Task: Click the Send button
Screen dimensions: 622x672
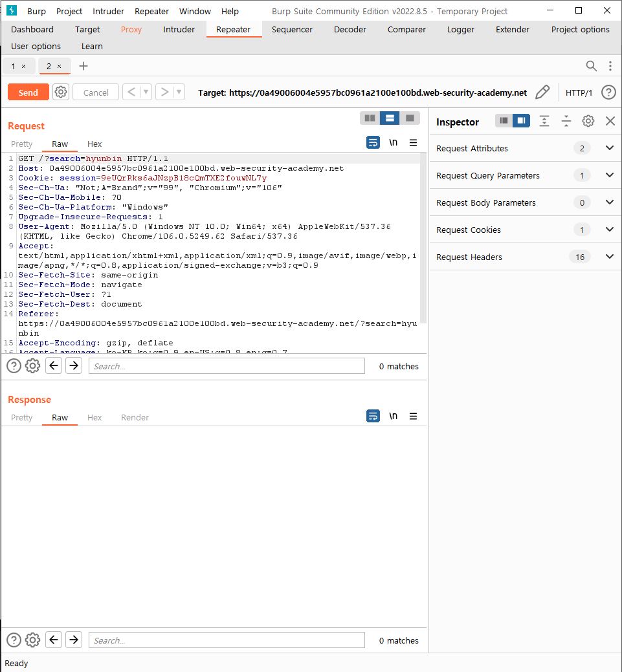Action: [x=28, y=92]
